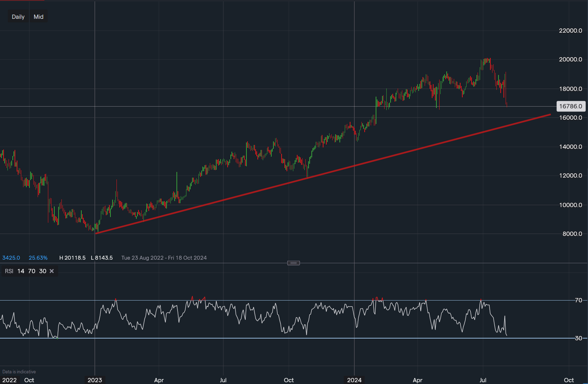Toggle the 30 oversold level setting on RSI
588x384 pixels.
(43, 271)
